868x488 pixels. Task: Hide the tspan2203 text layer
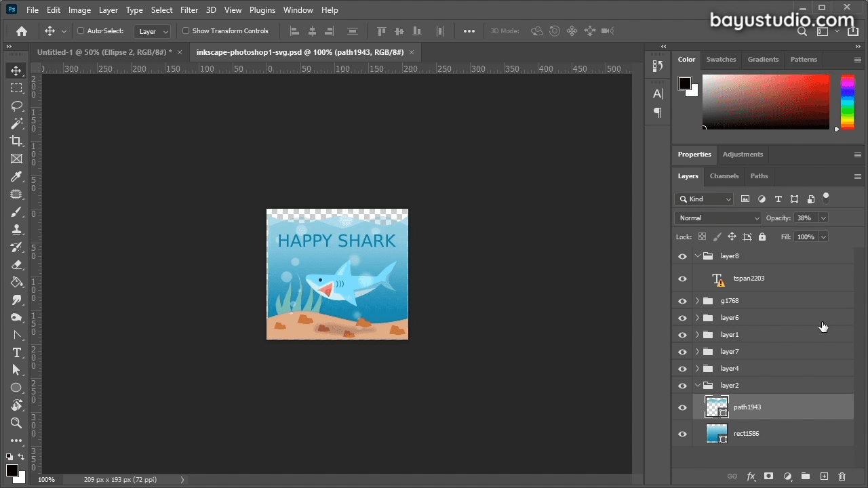[682, 279]
